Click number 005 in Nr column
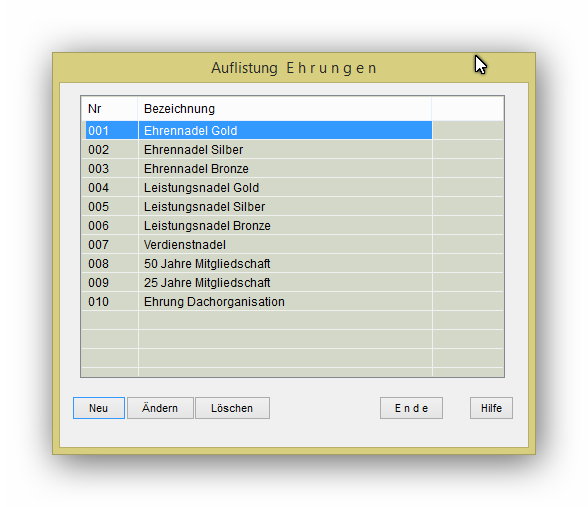This screenshot has width=588, height=507. coord(98,207)
